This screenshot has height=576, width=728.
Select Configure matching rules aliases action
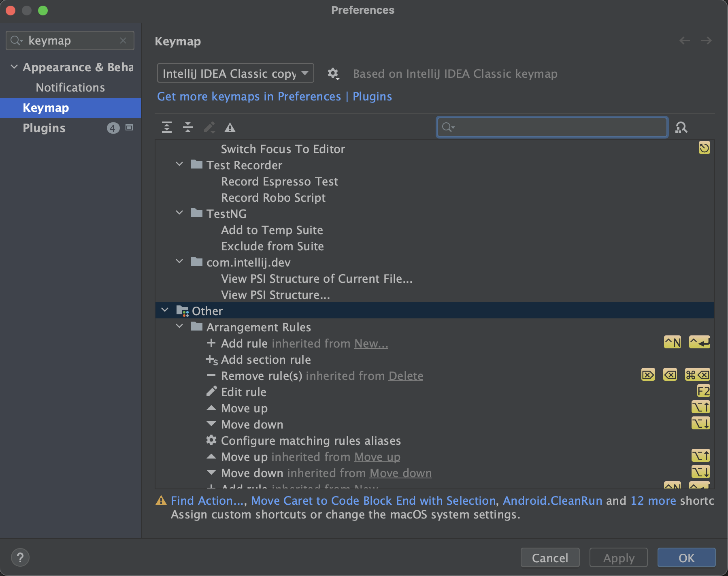coord(434,440)
